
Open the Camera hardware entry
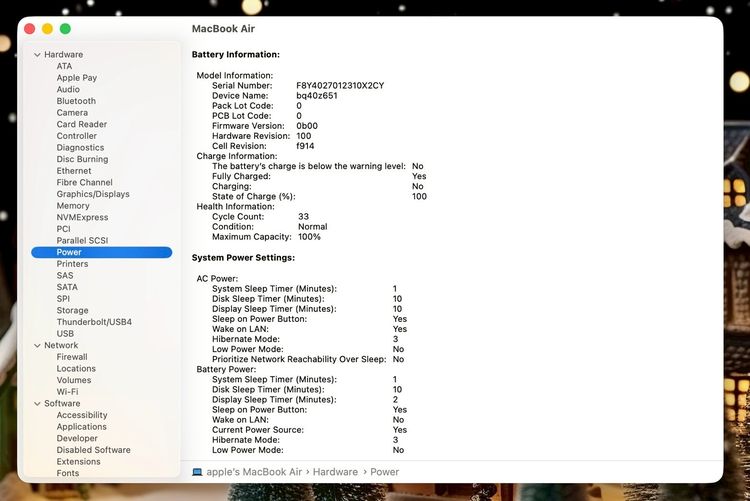[x=72, y=112]
